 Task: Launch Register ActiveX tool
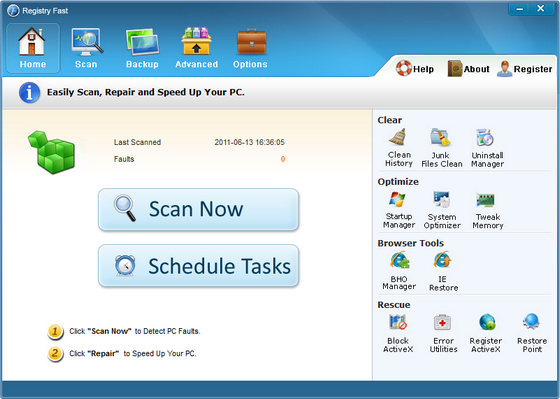pos(486,333)
